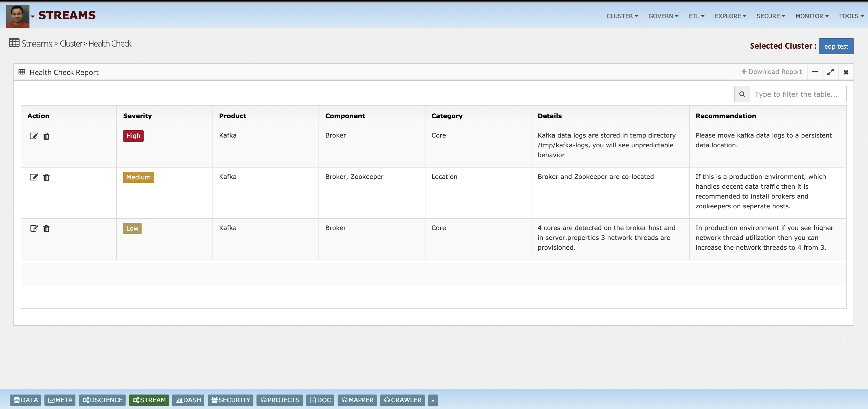Click the High severity badge
The image size is (868, 409).
(x=133, y=136)
